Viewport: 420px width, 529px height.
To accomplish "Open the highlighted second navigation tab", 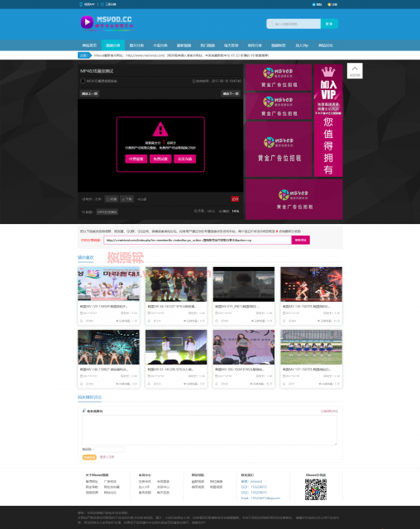I will click(x=113, y=45).
